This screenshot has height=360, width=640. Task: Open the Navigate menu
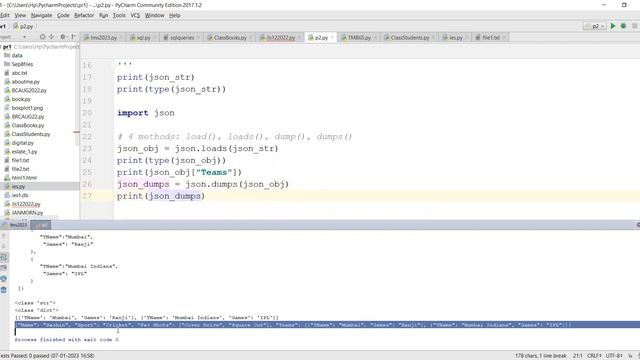coord(42,16)
